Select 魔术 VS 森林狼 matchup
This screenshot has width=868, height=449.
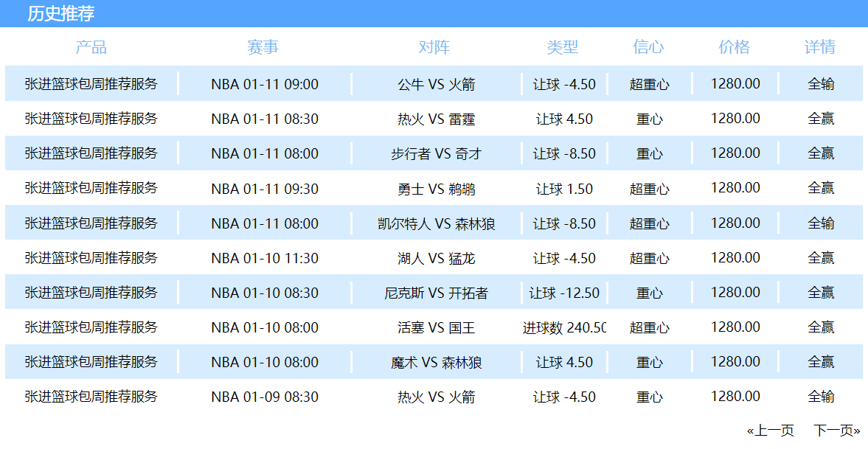click(437, 362)
